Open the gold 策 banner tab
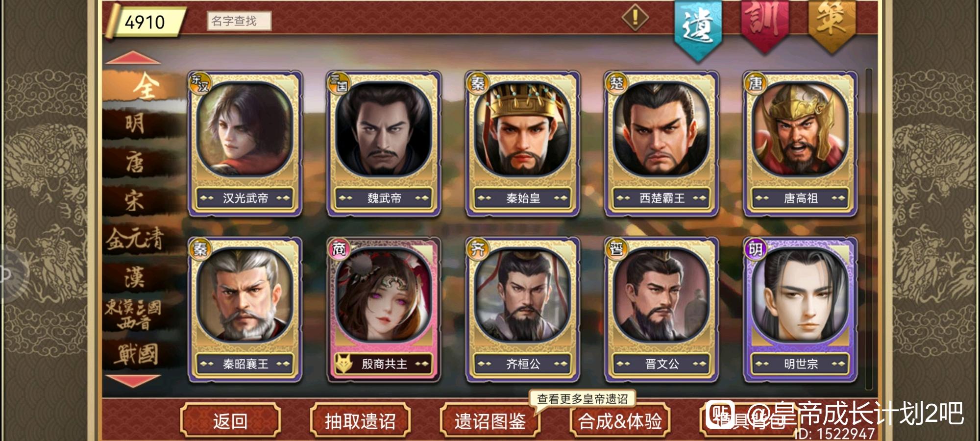 832,24
